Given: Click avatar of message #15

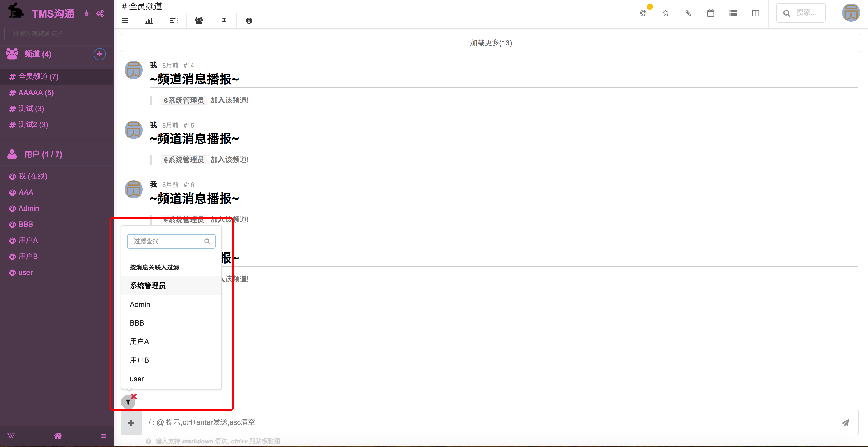Looking at the screenshot, I should click(134, 130).
